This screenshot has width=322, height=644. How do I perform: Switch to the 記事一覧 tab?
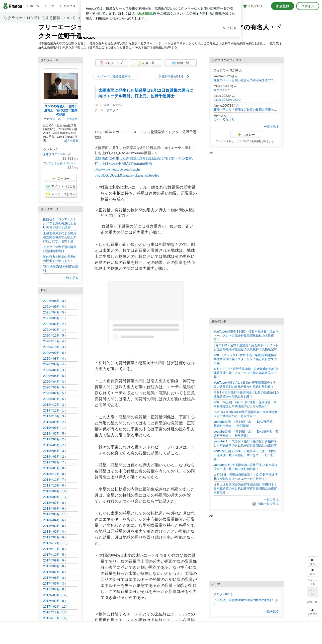point(146,63)
